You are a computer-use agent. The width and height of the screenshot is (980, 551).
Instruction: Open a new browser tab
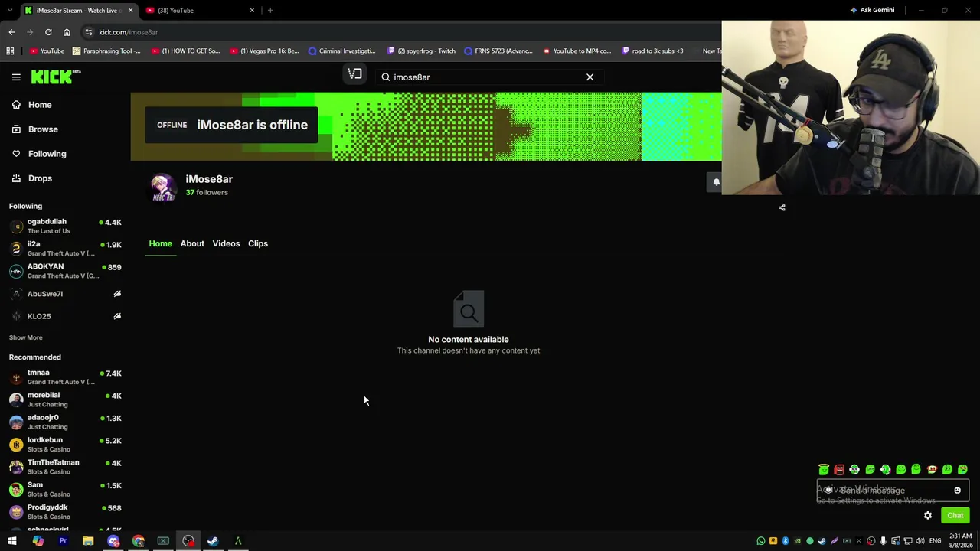270,11
